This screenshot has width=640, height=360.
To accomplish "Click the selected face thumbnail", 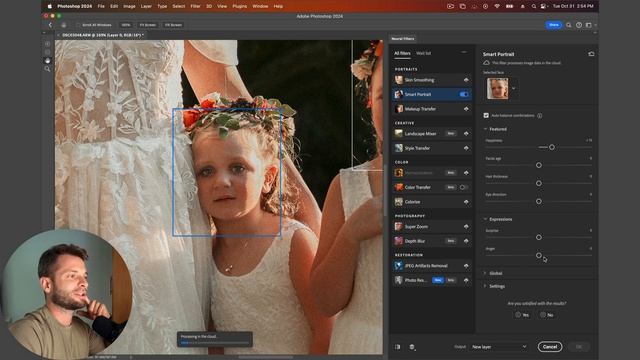I will (x=498, y=88).
